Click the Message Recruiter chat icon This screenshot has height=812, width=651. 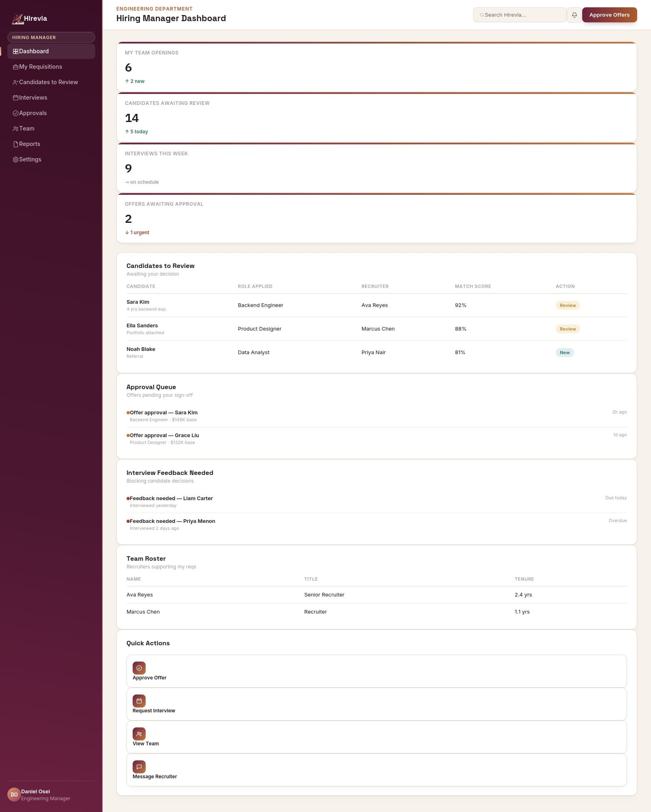point(139,766)
